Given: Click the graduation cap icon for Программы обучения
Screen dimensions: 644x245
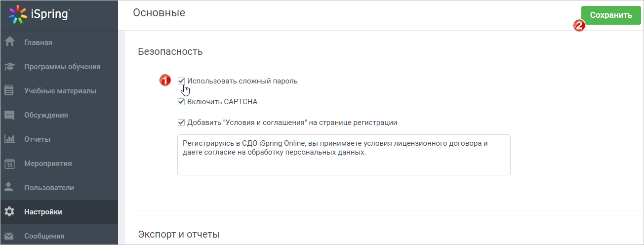Looking at the screenshot, I should point(9,66).
